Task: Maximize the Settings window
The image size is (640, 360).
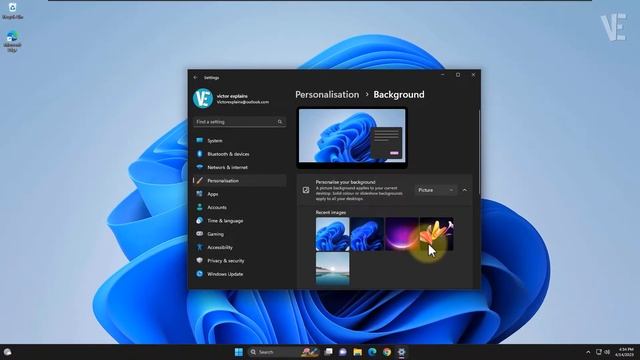Action: coord(458,75)
